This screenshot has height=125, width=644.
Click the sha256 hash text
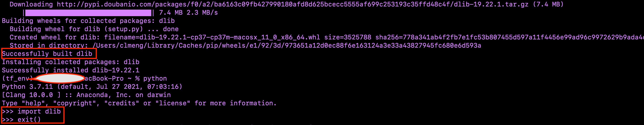(x=509, y=37)
